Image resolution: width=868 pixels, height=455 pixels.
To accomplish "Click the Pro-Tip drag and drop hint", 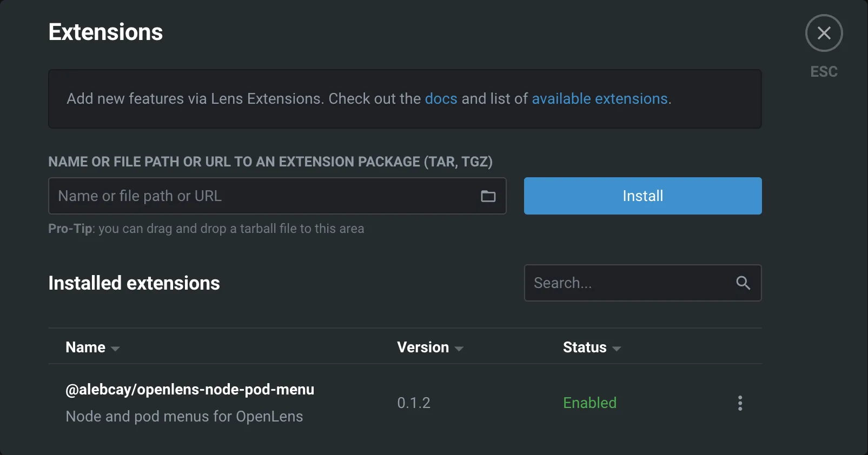I will (x=206, y=229).
